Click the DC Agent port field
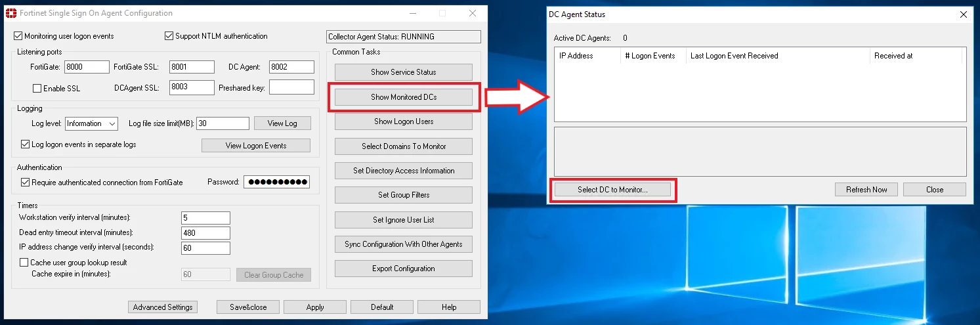 pos(291,67)
